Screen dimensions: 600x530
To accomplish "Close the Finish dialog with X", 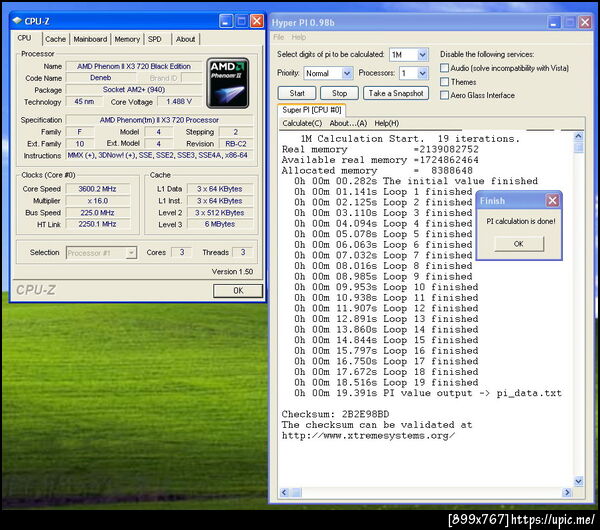I will 552,201.
